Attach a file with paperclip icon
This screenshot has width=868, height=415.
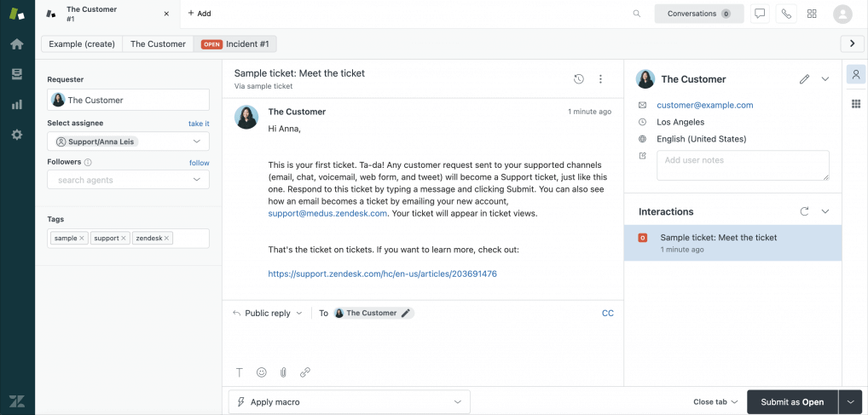point(283,372)
